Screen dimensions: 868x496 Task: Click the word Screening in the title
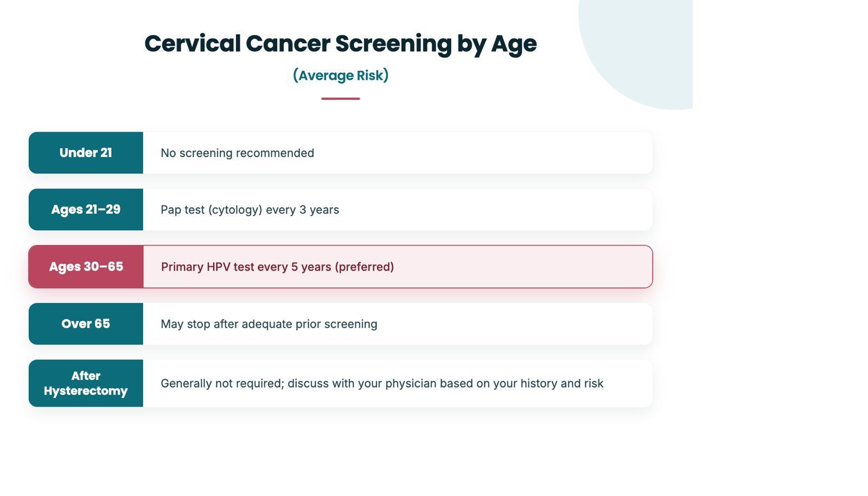[393, 44]
